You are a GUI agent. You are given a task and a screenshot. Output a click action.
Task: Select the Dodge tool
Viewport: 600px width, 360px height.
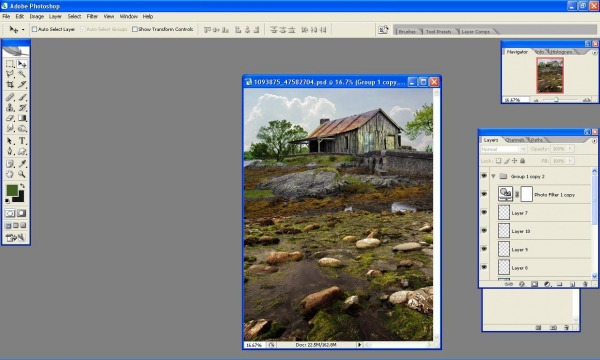tap(22, 128)
